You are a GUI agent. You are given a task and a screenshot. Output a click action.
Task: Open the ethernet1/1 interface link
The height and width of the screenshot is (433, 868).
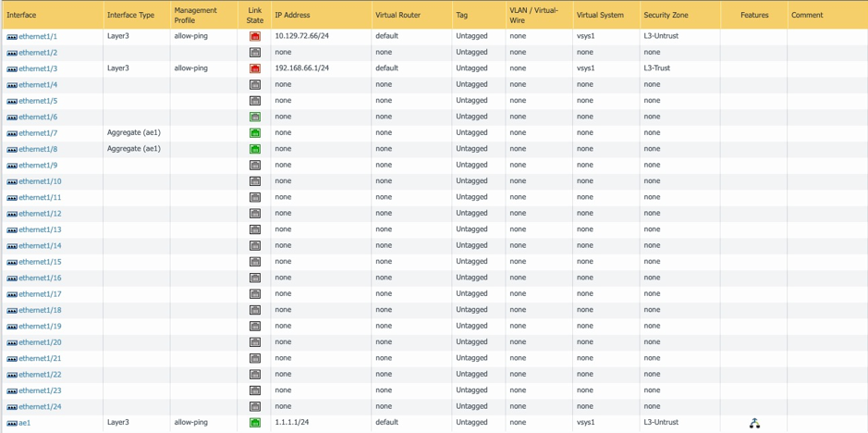[x=38, y=37]
